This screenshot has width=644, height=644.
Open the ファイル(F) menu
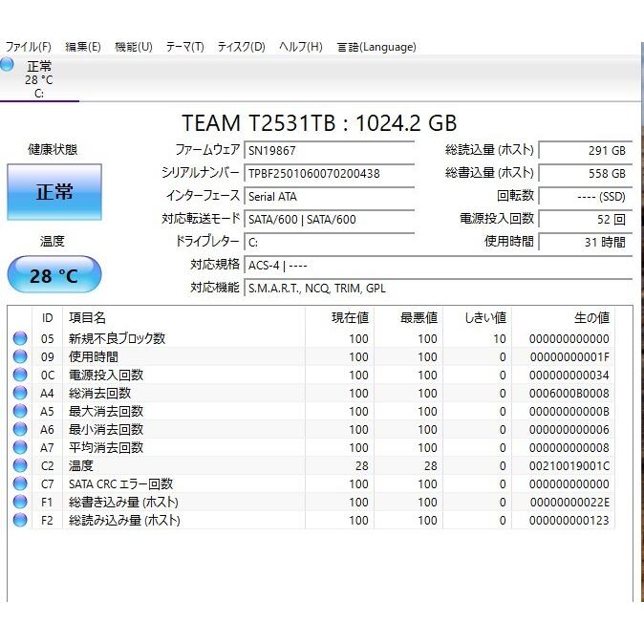pyautogui.click(x=29, y=47)
